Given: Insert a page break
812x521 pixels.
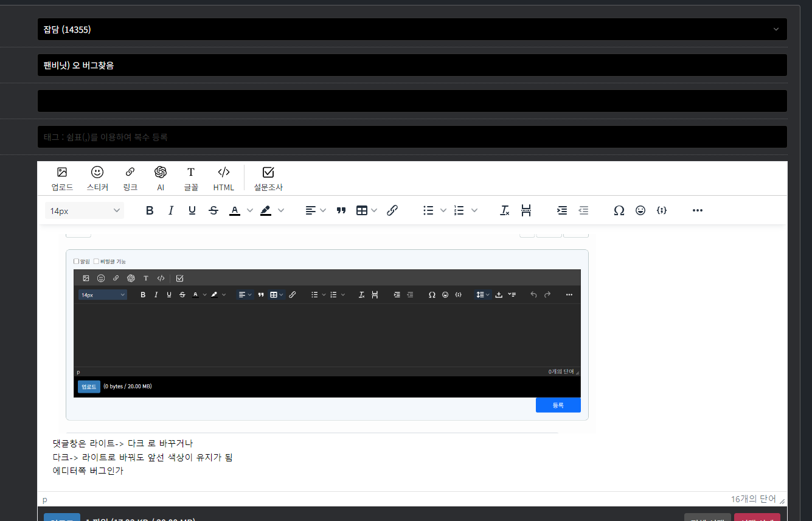Looking at the screenshot, I should (526, 210).
